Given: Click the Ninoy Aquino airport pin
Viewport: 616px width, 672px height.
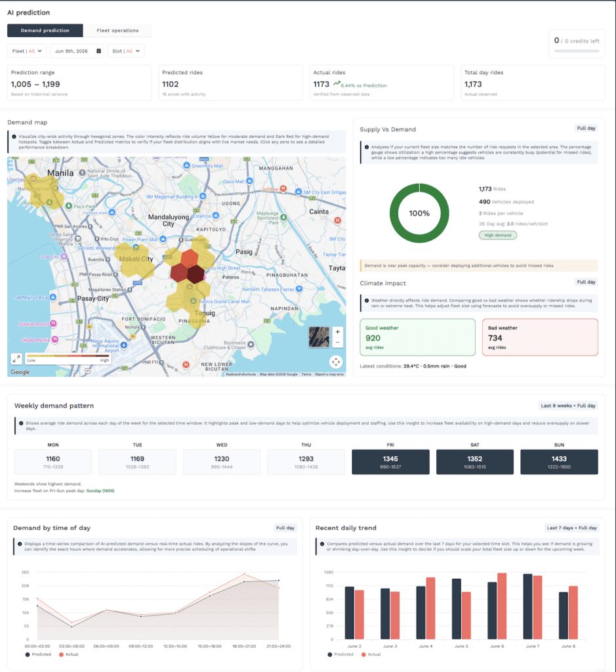Looking at the screenshot, I should tap(124, 345).
